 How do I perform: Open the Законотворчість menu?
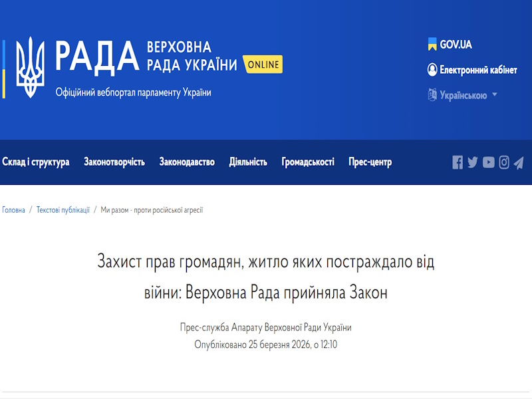pos(114,162)
